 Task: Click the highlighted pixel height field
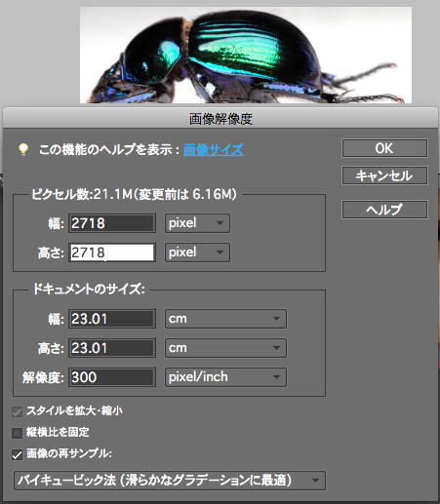[x=112, y=252]
